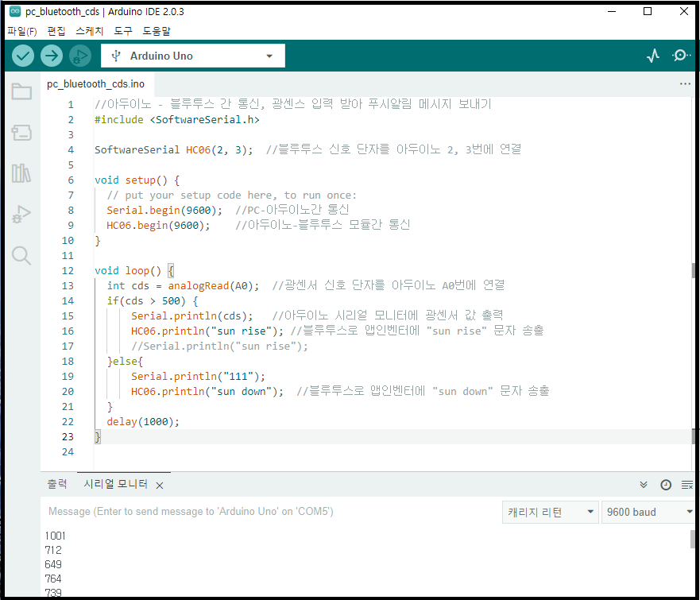Open the Debug sidebar panel icon
The height and width of the screenshot is (600, 700).
pos(21,215)
